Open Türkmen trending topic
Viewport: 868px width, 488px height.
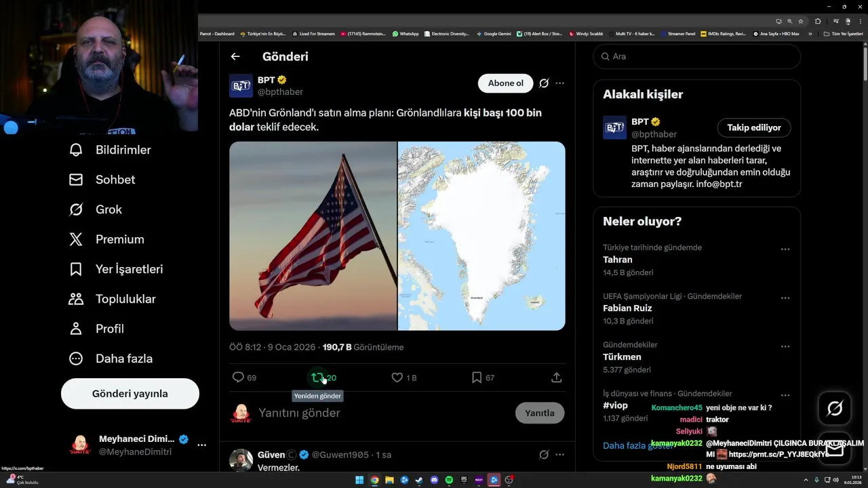(x=622, y=357)
